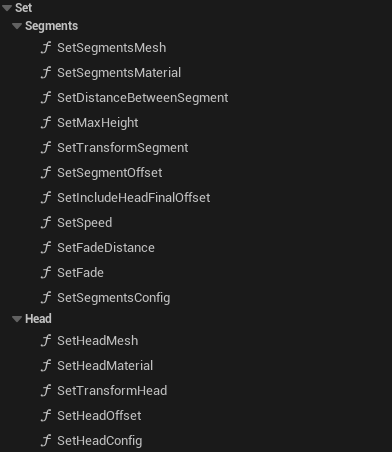This screenshot has width=392, height=452.
Task: Click the function icon beside SetHeadMesh
Action: (x=46, y=341)
